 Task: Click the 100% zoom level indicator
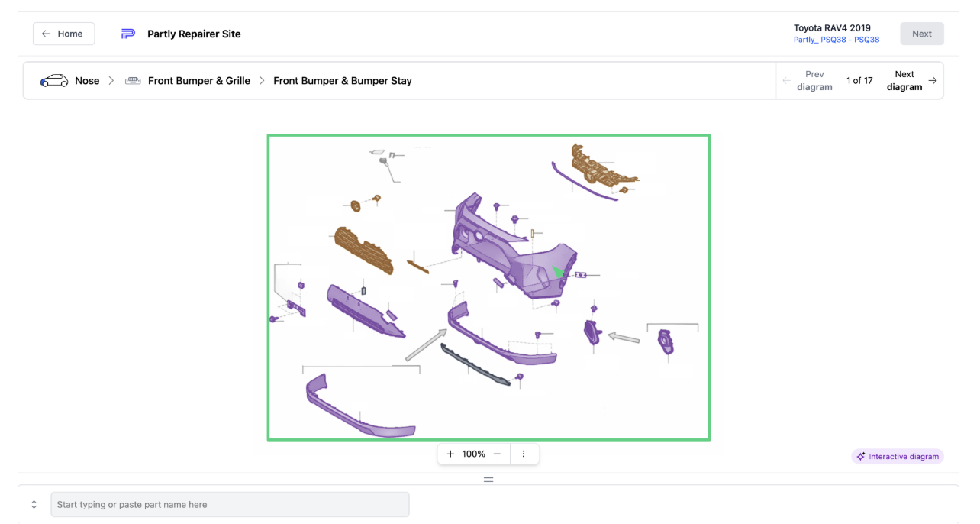click(x=473, y=454)
